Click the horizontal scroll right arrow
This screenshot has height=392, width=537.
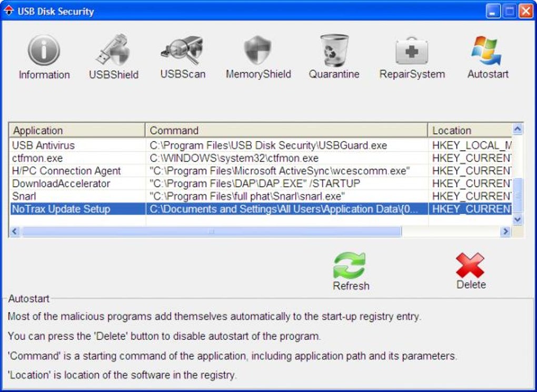505,232
